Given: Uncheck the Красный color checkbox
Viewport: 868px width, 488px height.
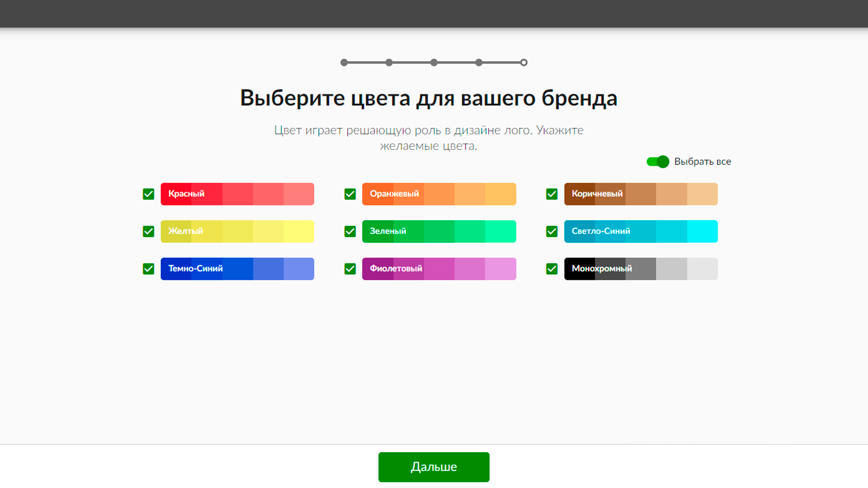Looking at the screenshot, I should pos(148,194).
